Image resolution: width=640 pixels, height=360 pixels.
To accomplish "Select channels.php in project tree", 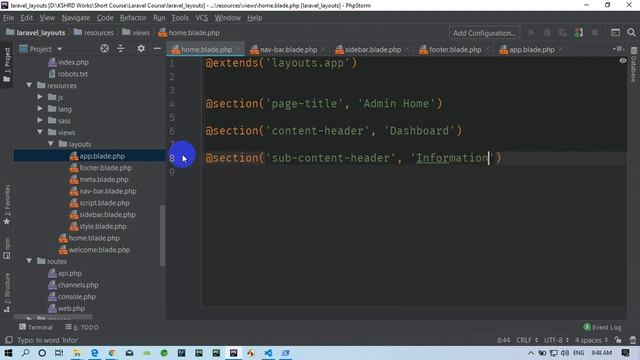I will click(78, 285).
